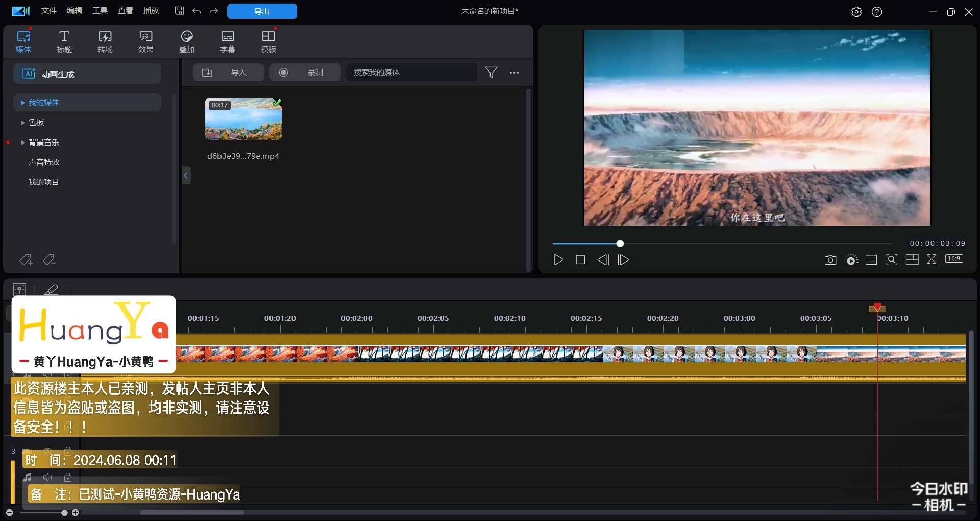Take a snapshot with the camera icon
The width and height of the screenshot is (980, 521).
[x=830, y=260]
